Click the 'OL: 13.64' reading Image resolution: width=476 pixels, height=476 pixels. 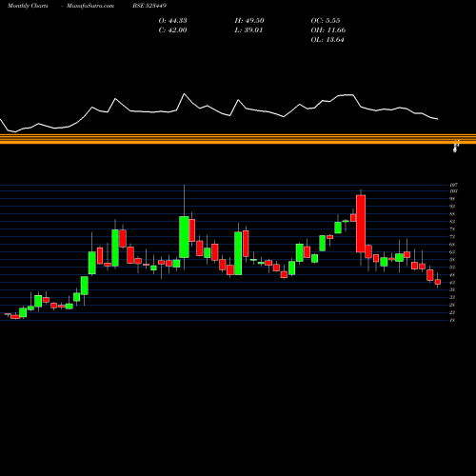pyautogui.click(x=327, y=40)
